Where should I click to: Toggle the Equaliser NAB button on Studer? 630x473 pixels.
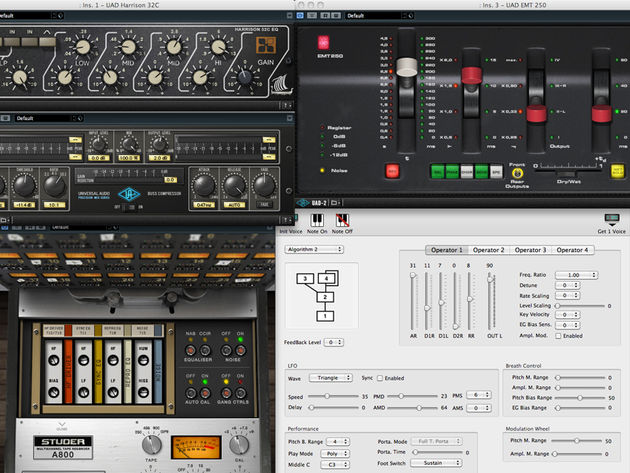click(190, 350)
